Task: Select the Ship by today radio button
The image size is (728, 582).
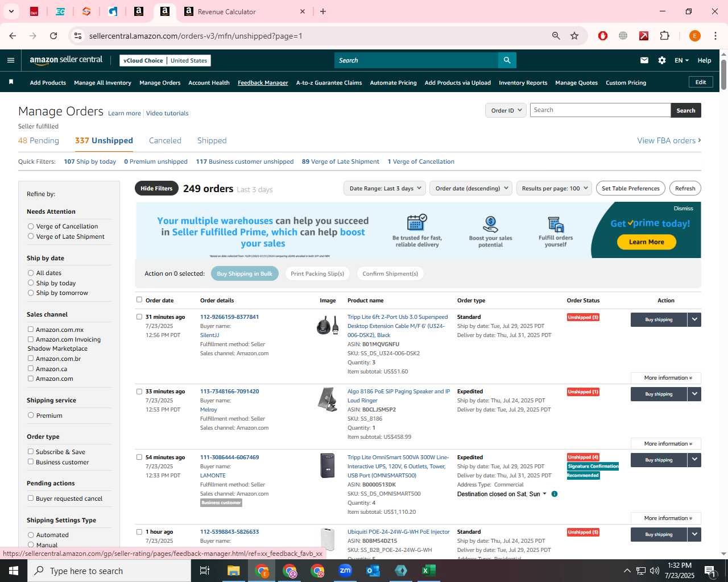Action: (31, 283)
